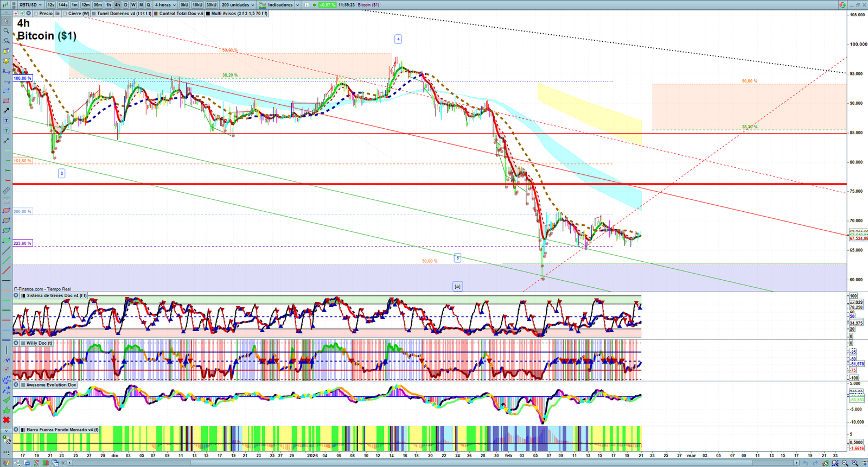
Task: Close the Willy Doc indicator panel
Action: pyautogui.click(x=16, y=343)
